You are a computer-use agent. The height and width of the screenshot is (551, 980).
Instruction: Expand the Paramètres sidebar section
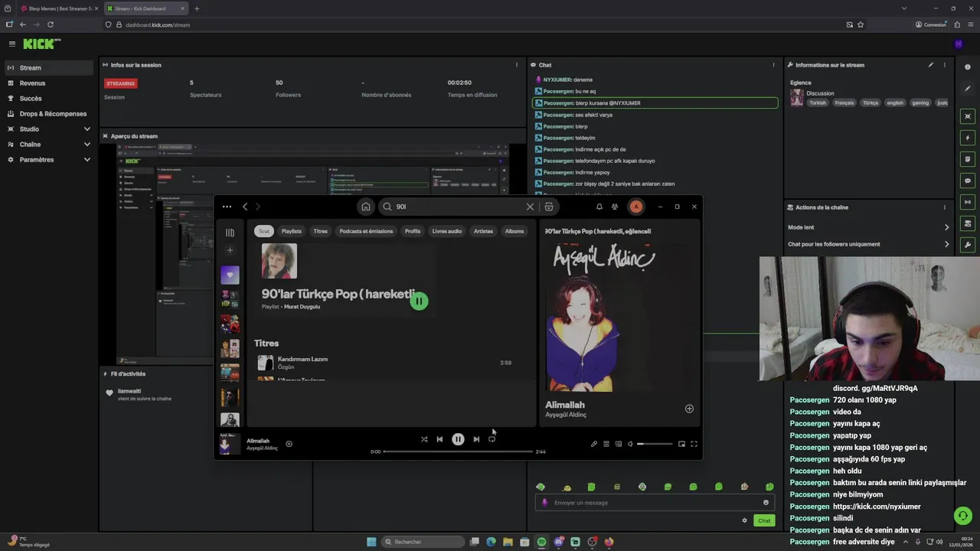(49, 160)
